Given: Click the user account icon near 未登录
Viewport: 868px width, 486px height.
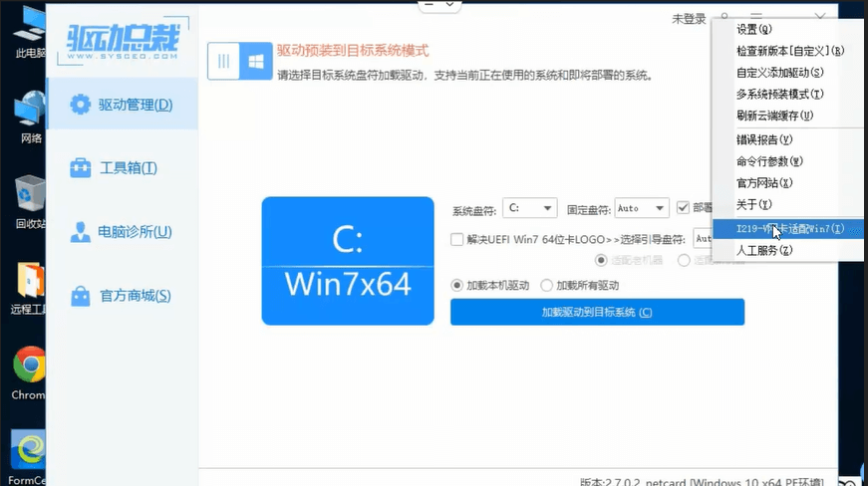Looking at the screenshot, I should click(724, 19).
